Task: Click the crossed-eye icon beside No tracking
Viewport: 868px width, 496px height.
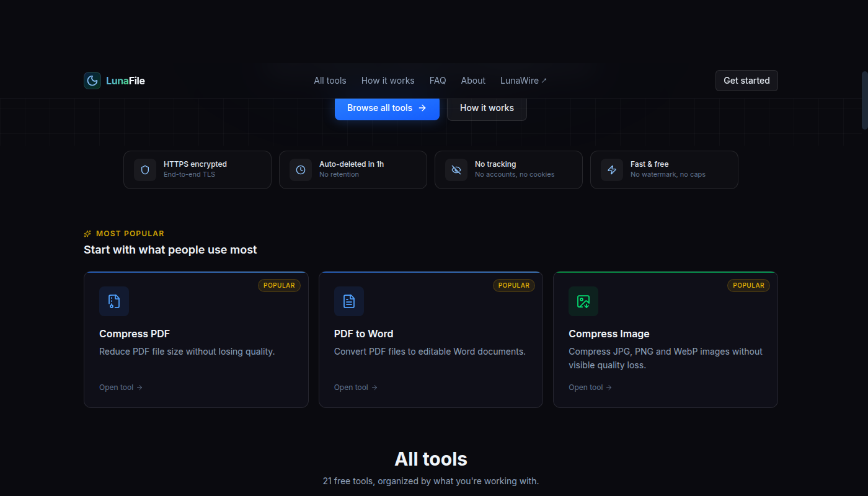Action: point(456,170)
